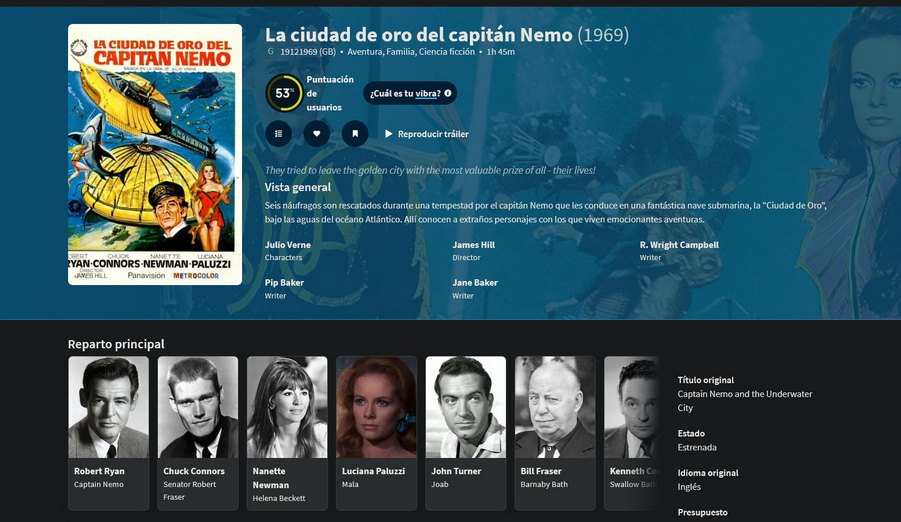Open Luciana Paluzzi's cast photo
Viewport: 901px width, 522px height.
(x=376, y=407)
